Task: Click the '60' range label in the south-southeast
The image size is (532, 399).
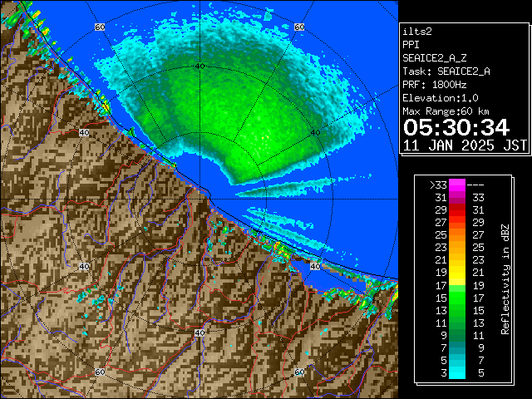Action: [299, 372]
